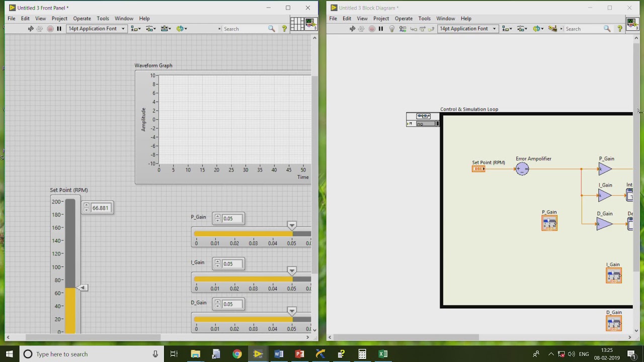The width and height of the screenshot is (644, 362).
Task: Open Distribute Objects dropdown in Front Panel
Action: [x=151, y=29]
